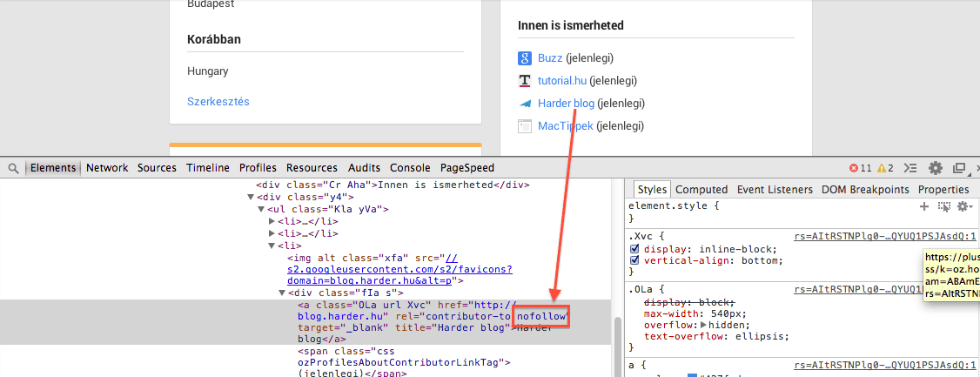Viewport: 980px width, 377px height.
Task: Switch to the Network tab
Action: click(107, 168)
